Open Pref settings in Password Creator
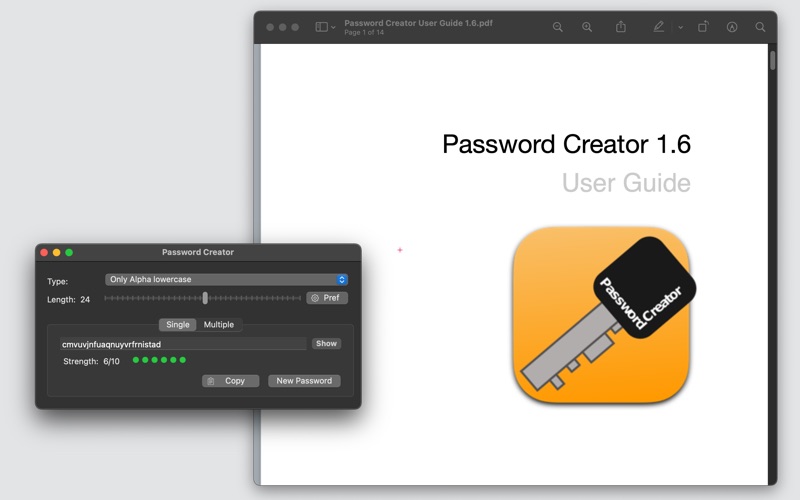 [x=327, y=298]
